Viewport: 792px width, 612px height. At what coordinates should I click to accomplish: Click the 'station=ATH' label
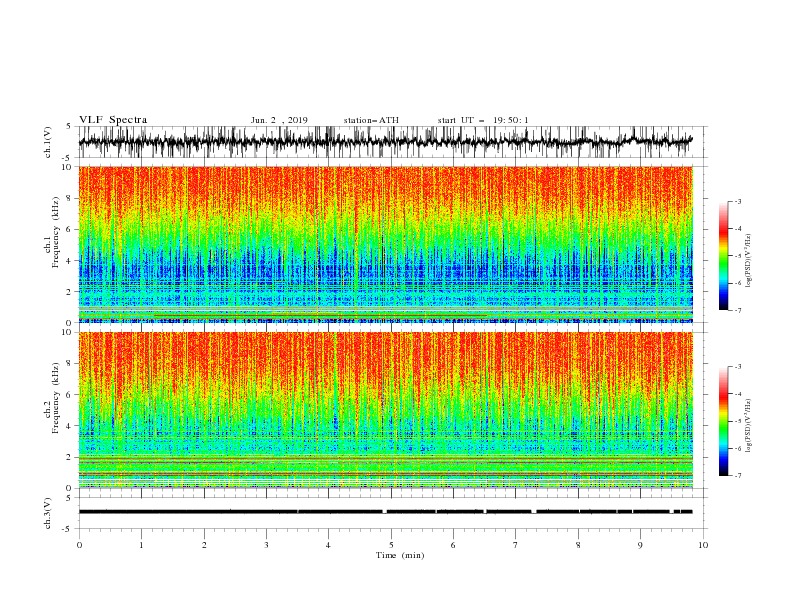coord(371,120)
